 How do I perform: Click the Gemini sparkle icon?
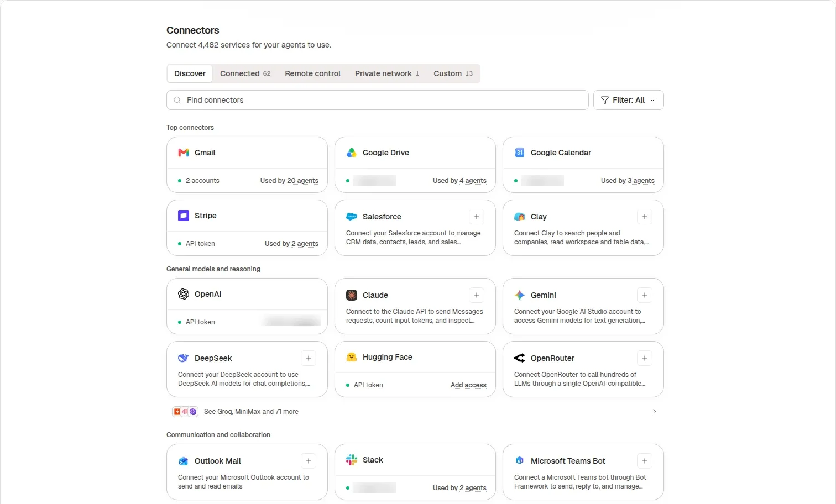pos(520,295)
